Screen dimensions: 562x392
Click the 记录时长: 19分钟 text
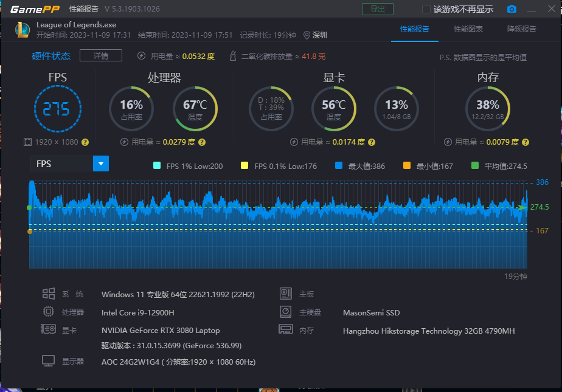268,35
